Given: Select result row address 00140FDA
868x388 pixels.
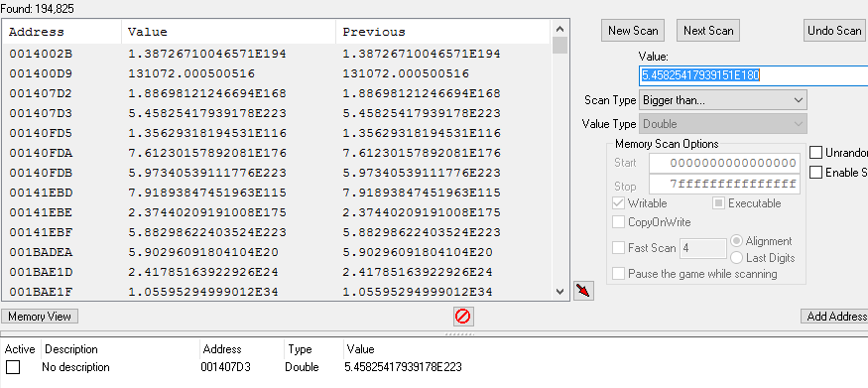Looking at the screenshot, I should click(41, 153).
